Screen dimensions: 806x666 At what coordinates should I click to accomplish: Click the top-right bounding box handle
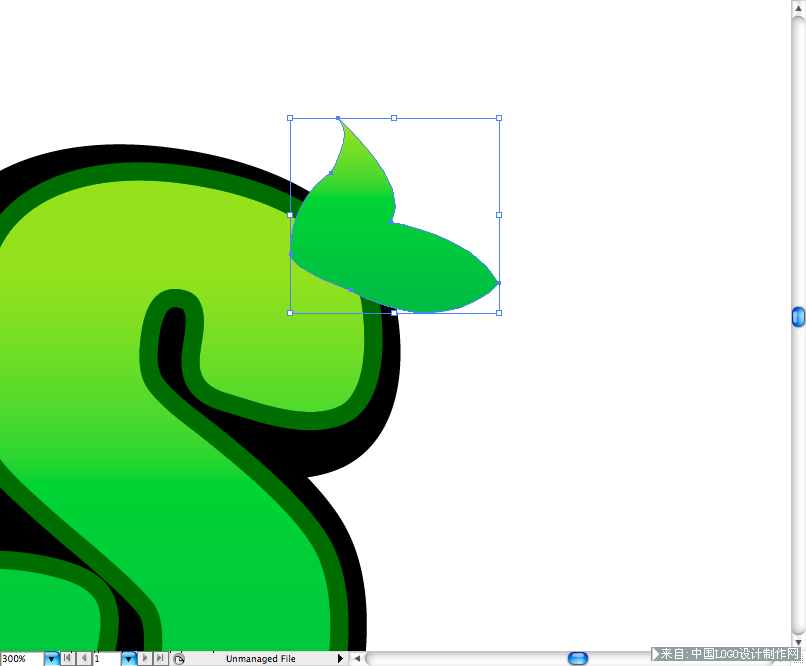499,118
